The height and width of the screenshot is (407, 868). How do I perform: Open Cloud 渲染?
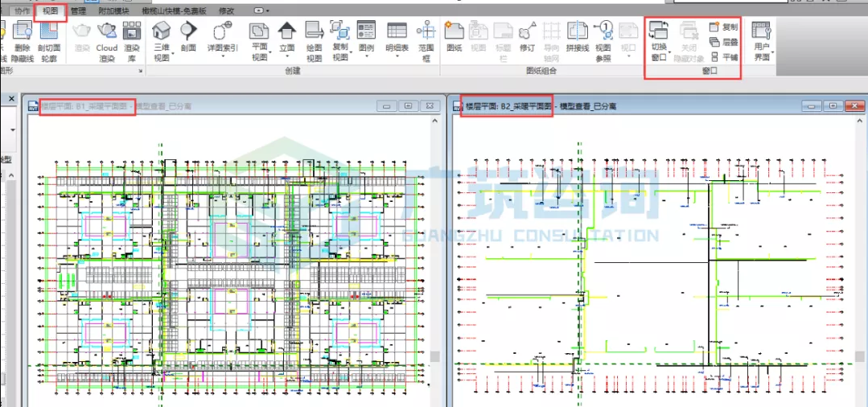point(107,42)
